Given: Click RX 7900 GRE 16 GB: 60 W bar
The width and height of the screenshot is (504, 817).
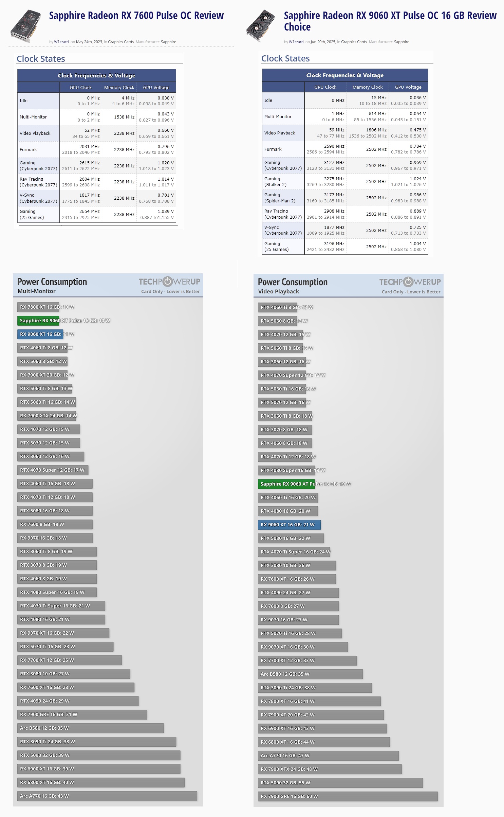Looking at the screenshot, I should tap(348, 796).
